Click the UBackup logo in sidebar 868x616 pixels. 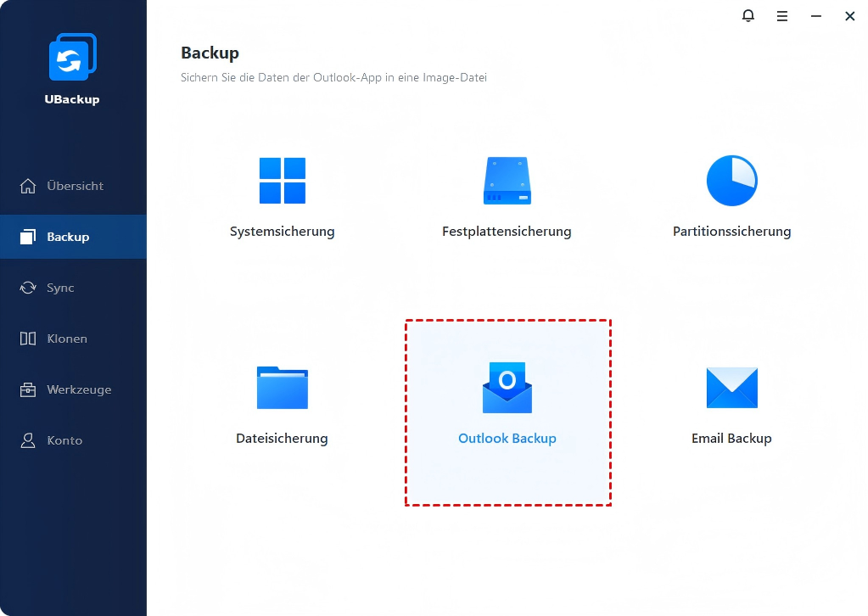[x=72, y=59]
